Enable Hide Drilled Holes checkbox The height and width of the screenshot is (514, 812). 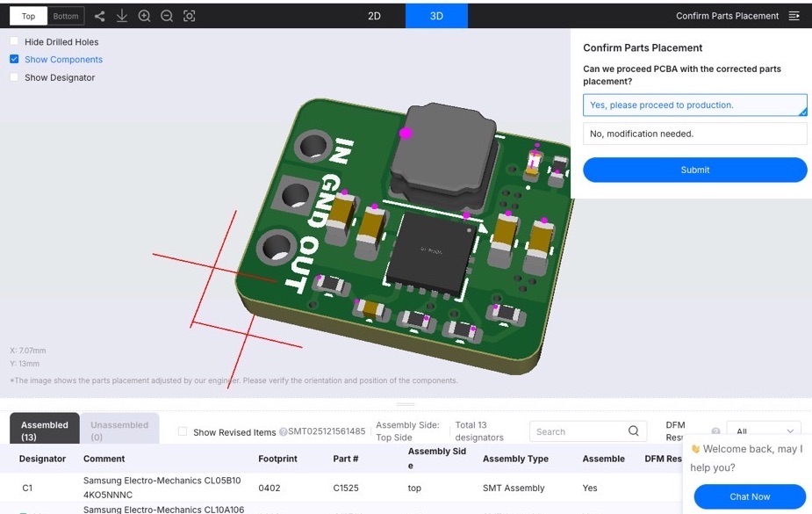click(14, 41)
